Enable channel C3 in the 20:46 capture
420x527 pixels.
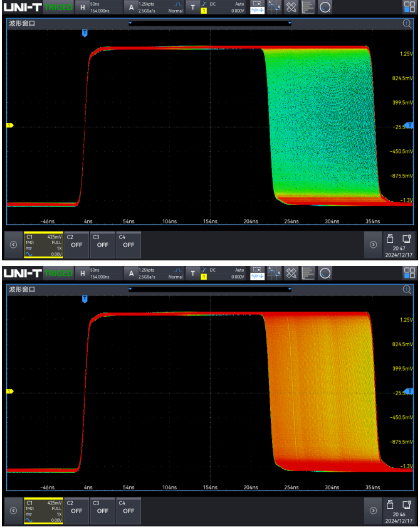(x=102, y=509)
